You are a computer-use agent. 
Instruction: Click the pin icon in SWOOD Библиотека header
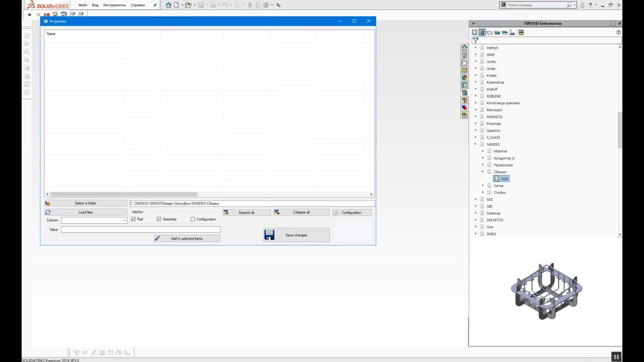[x=619, y=24]
